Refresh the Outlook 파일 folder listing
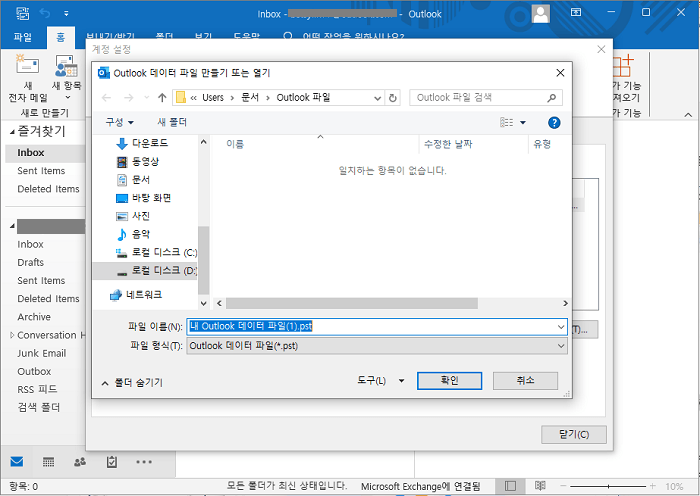700x496 pixels. click(x=392, y=98)
